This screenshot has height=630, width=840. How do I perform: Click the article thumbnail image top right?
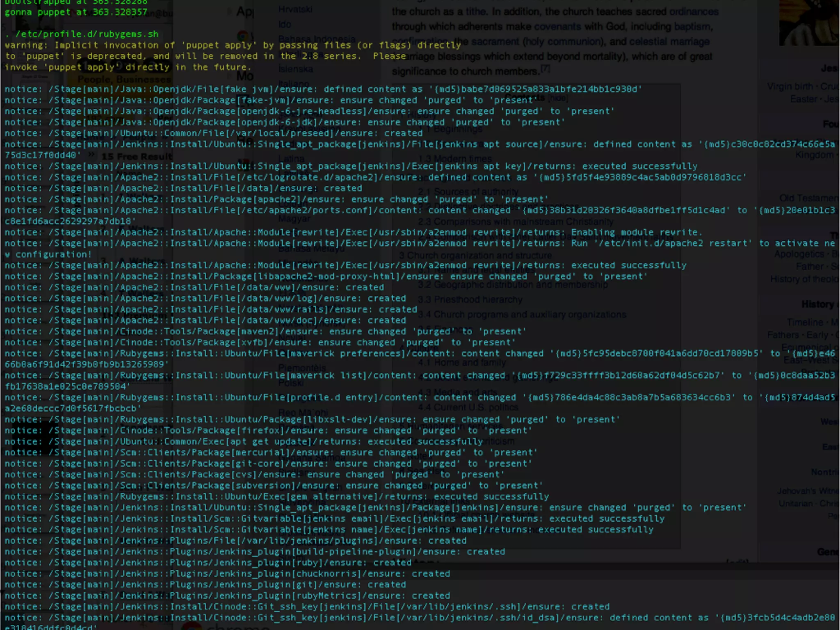808,23
